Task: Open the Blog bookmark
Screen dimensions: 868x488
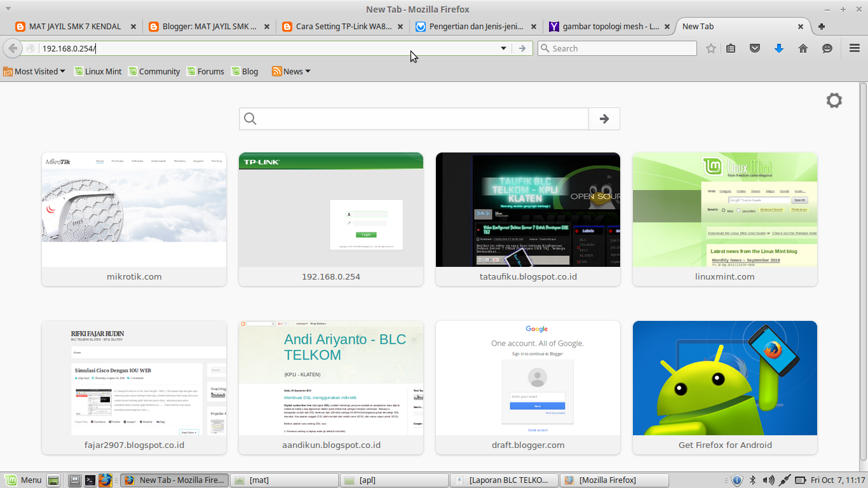Action: coord(245,72)
